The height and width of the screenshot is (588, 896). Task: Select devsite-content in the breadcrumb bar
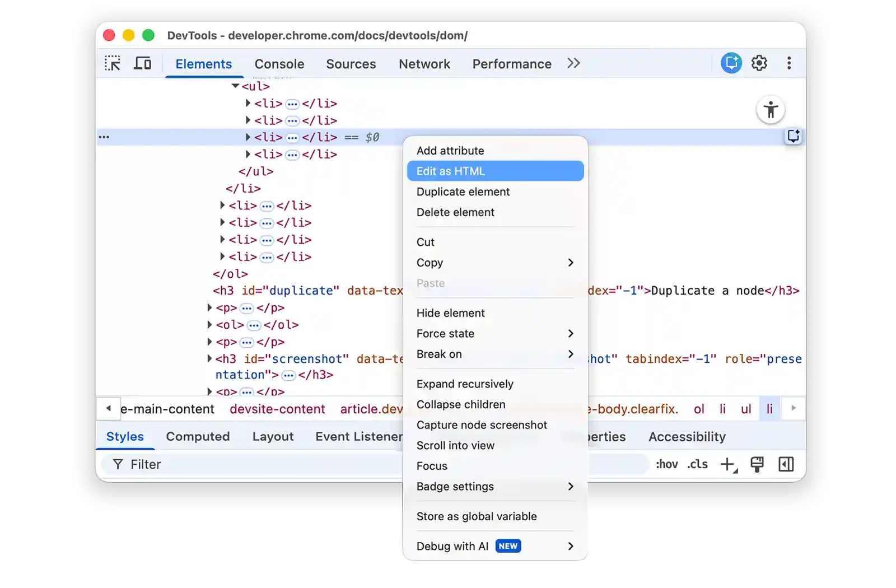[277, 409]
